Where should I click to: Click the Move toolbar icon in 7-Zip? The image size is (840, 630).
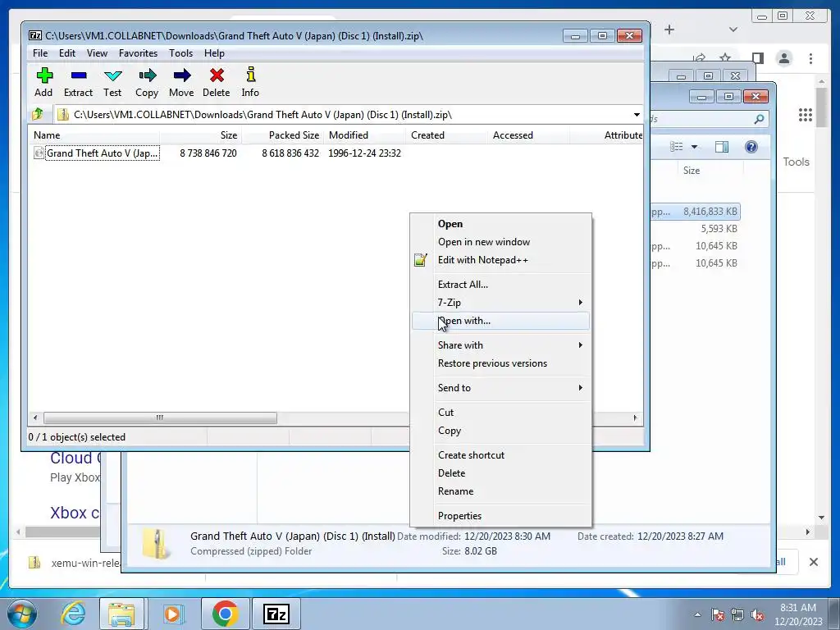(x=181, y=82)
